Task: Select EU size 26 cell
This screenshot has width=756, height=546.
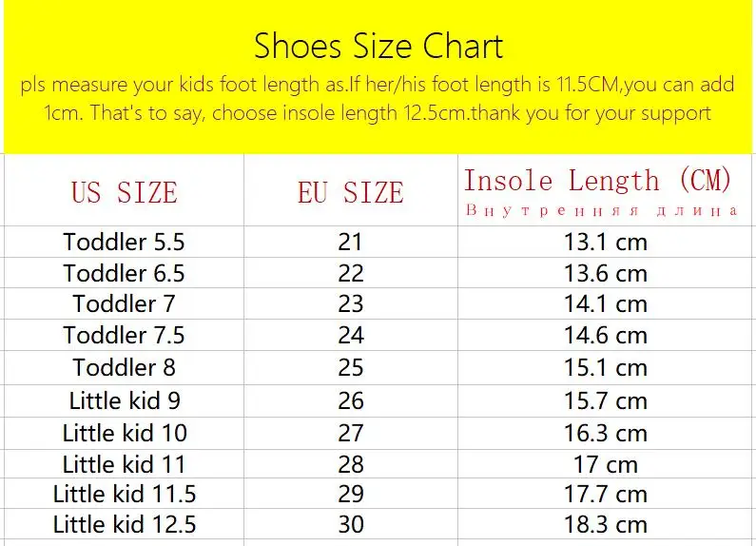Action: (x=351, y=400)
